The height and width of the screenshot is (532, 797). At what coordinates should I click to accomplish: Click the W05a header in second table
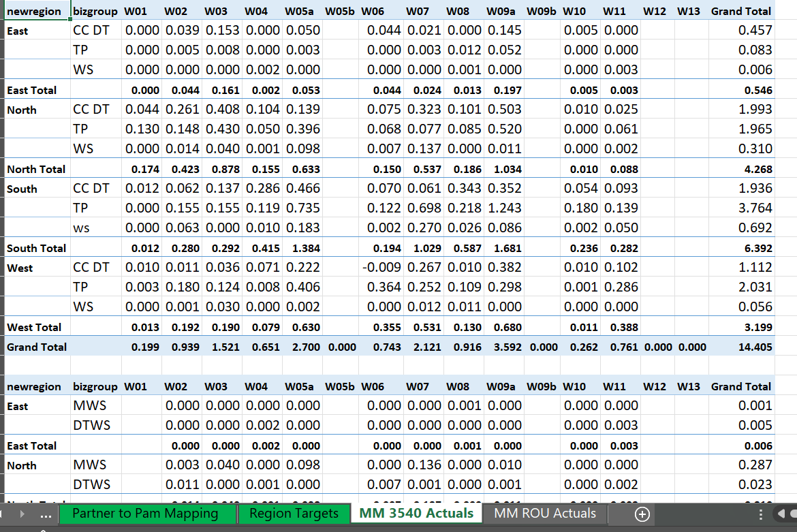tap(299, 387)
